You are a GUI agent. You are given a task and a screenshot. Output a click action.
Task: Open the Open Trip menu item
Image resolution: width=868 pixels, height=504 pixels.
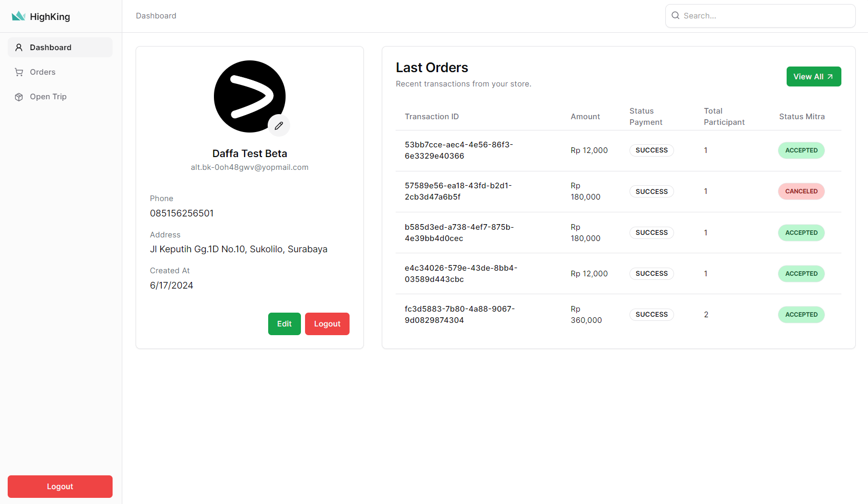coord(48,97)
